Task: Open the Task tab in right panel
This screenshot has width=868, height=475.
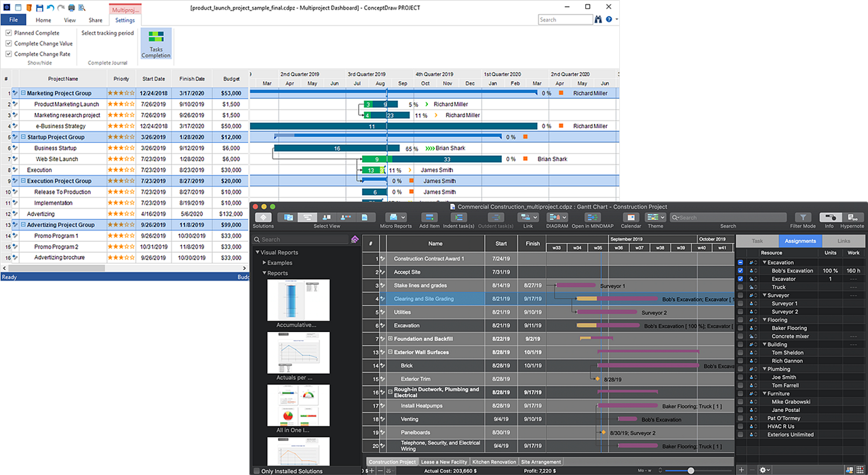Action: point(757,241)
